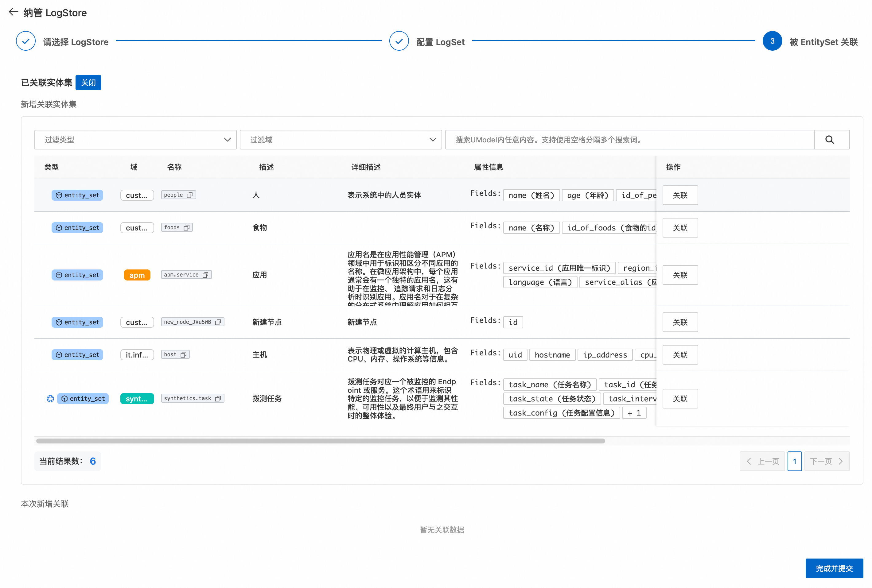The height and width of the screenshot is (588, 872).
Task: Focus the UModel search input field
Action: pyautogui.click(x=630, y=140)
